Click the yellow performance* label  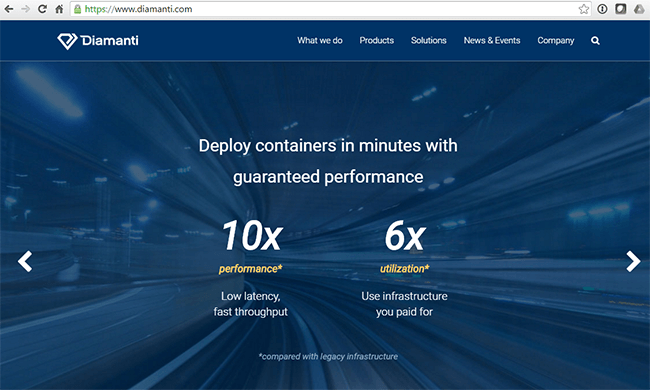(x=250, y=269)
